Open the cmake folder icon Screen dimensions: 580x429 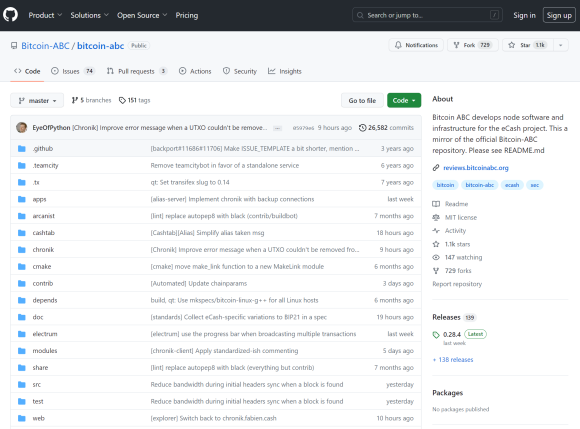22,266
